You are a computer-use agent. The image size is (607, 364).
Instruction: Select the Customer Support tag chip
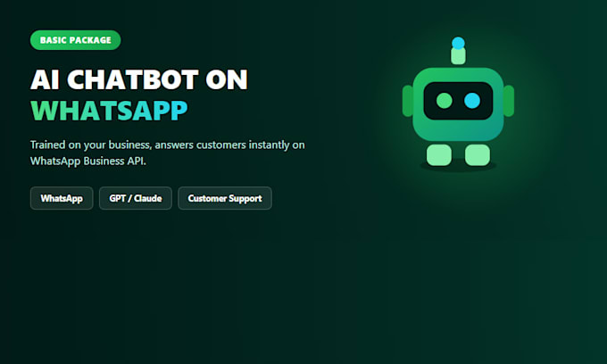click(x=225, y=198)
